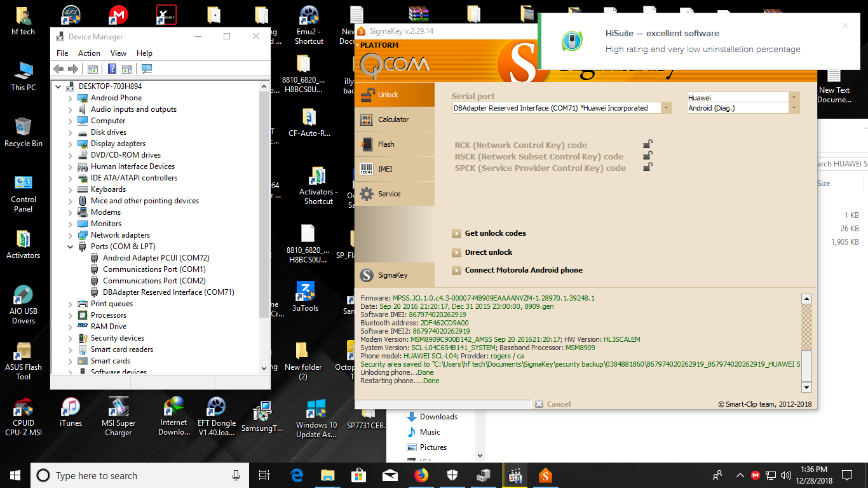Click Cancel button in SigmaKey
Screen dimensions: 868x488
tap(553, 404)
